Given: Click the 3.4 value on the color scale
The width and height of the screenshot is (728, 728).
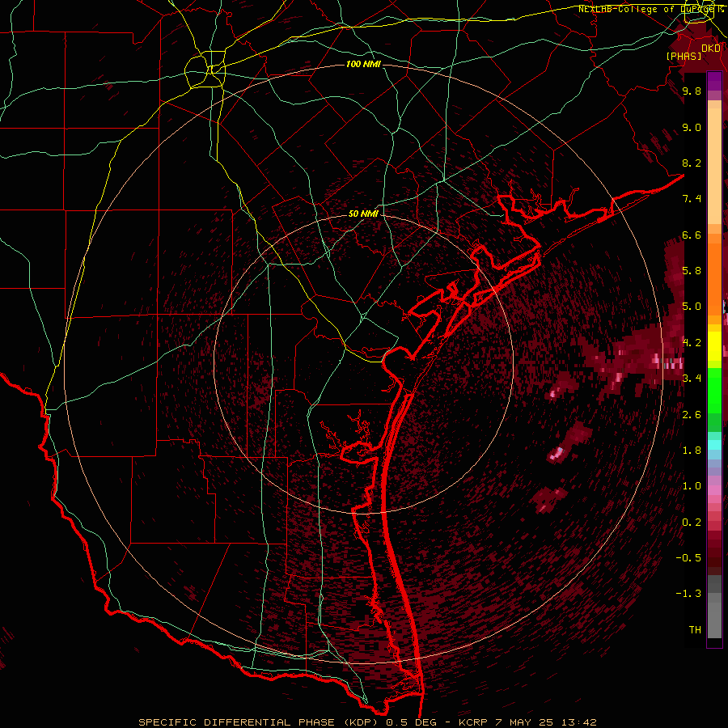Looking at the screenshot, I should [x=692, y=379].
